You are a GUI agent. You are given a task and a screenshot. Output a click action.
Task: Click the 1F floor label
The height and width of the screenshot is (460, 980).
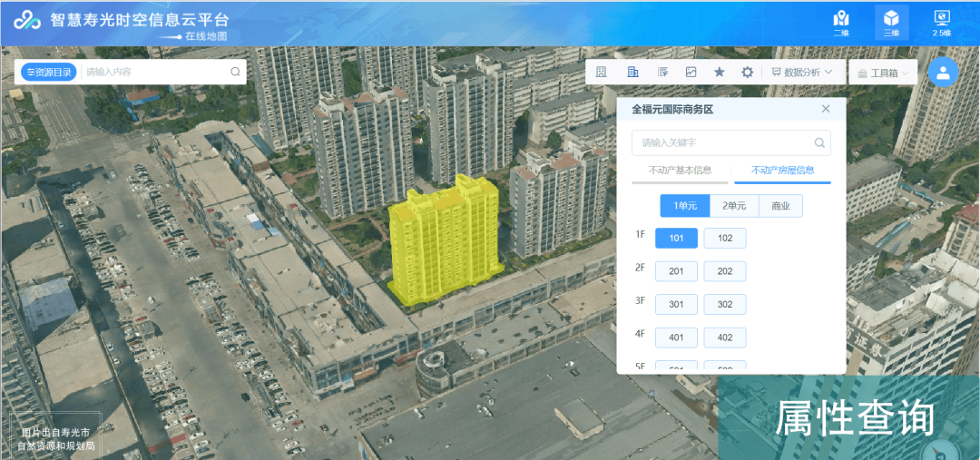click(x=640, y=234)
